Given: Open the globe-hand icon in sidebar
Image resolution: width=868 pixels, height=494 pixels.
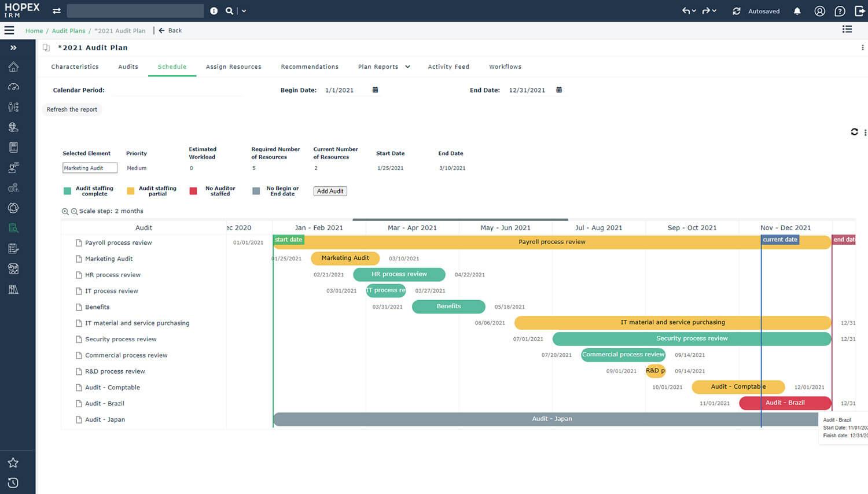Looking at the screenshot, I should [13, 127].
